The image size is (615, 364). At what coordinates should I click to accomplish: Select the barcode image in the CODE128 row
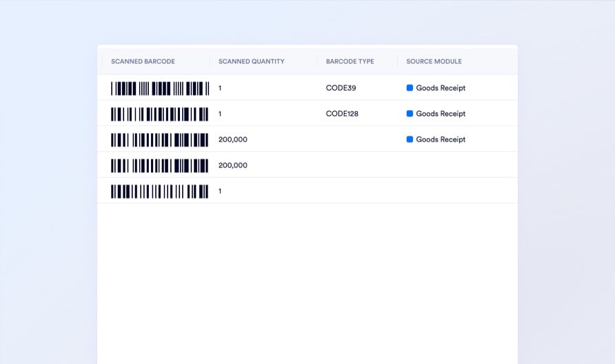[160, 114]
